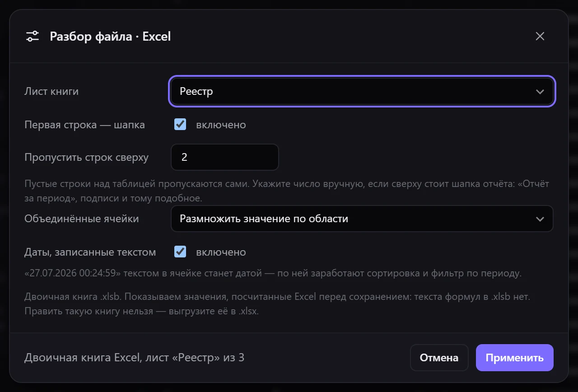Click the Пропустить строк сверху label
The image size is (578, 392).
pyautogui.click(x=86, y=157)
